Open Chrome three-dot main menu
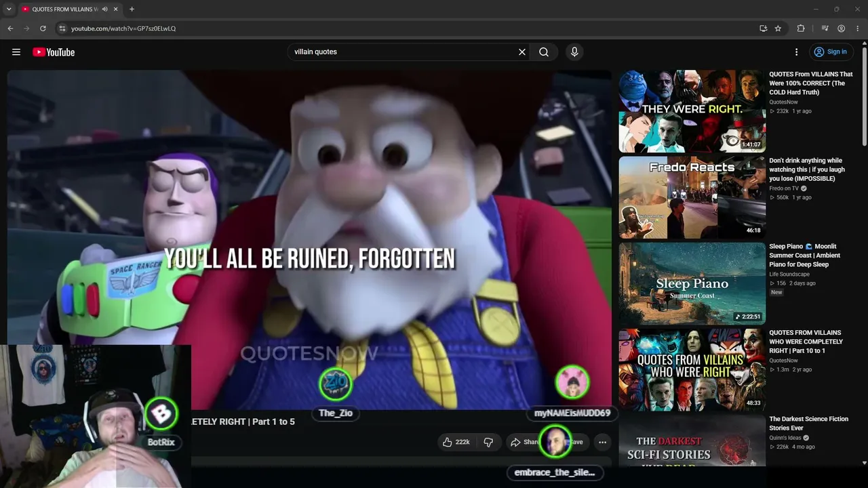Screen dimensions: 868x488 pos(858,28)
